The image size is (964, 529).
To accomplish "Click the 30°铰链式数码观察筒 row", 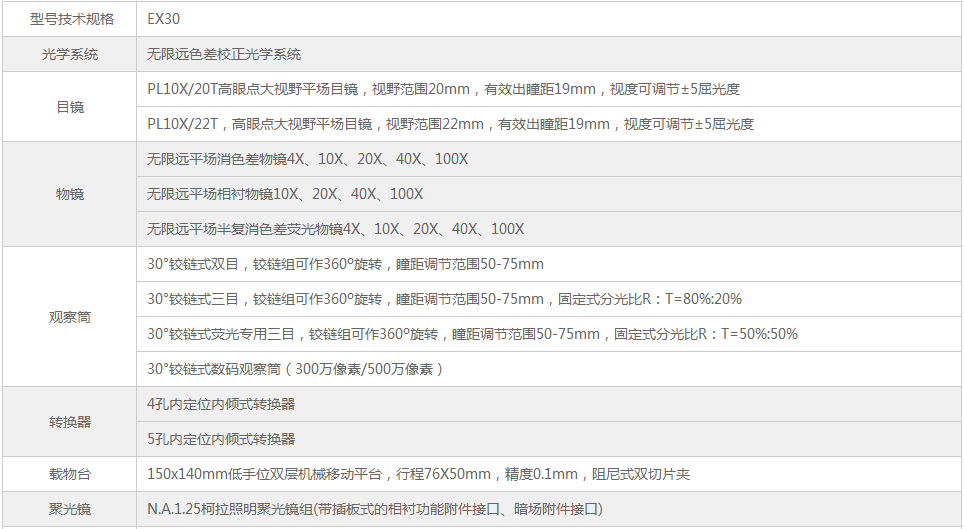I will (x=295, y=369).
